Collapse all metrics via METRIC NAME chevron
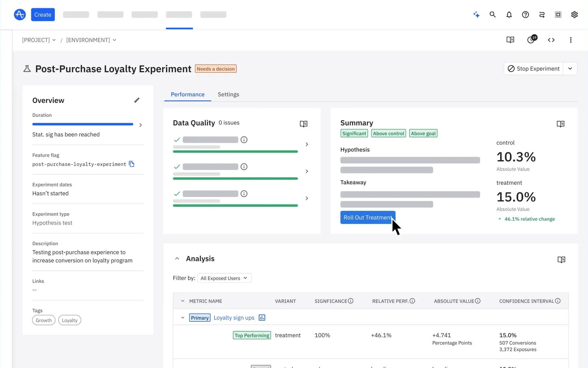The width and height of the screenshot is (588, 368). [182, 301]
